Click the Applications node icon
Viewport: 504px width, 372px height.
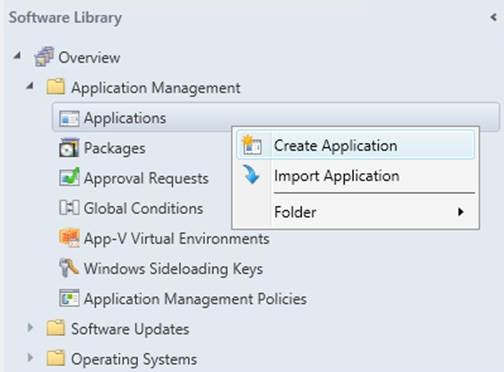pyautogui.click(x=69, y=119)
